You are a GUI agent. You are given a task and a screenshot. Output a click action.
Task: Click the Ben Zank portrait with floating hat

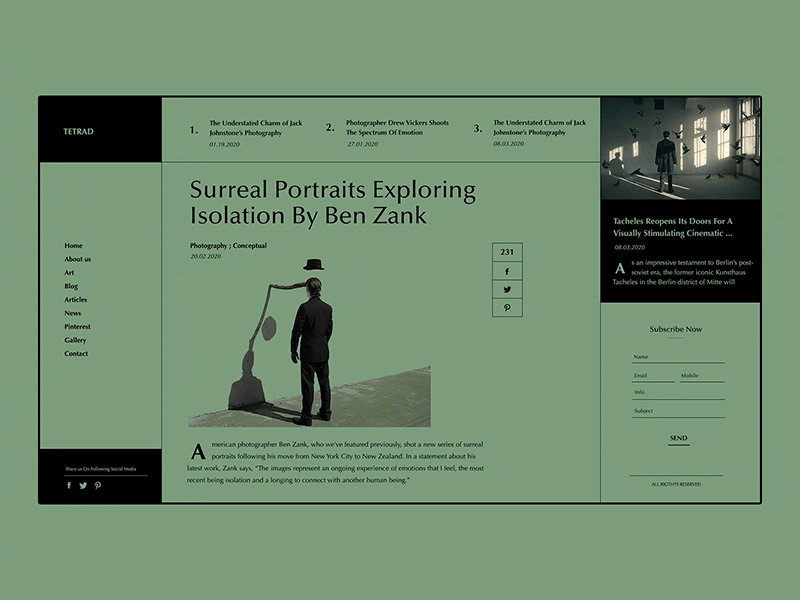tap(309, 343)
